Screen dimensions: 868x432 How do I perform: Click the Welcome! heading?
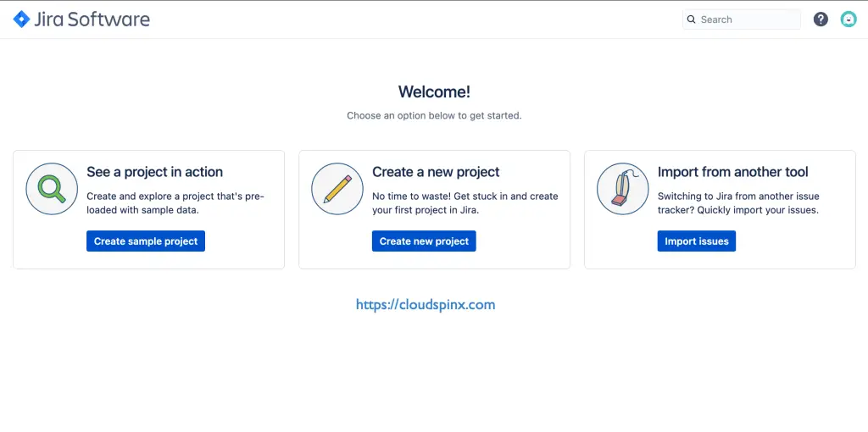coord(434,91)
